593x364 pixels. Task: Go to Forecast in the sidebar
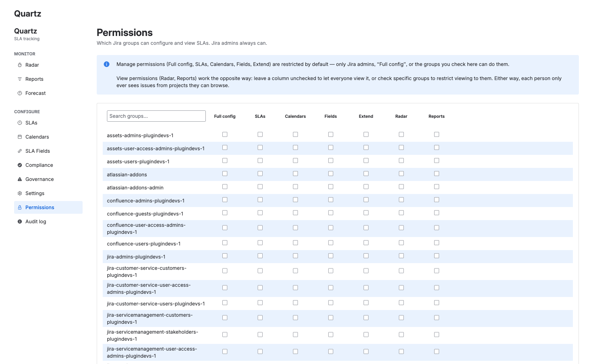(48, 93)
